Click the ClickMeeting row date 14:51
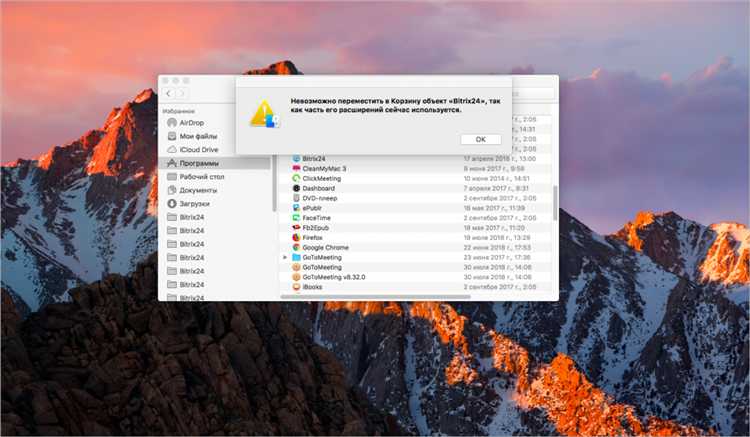 [x=496, y=178]
